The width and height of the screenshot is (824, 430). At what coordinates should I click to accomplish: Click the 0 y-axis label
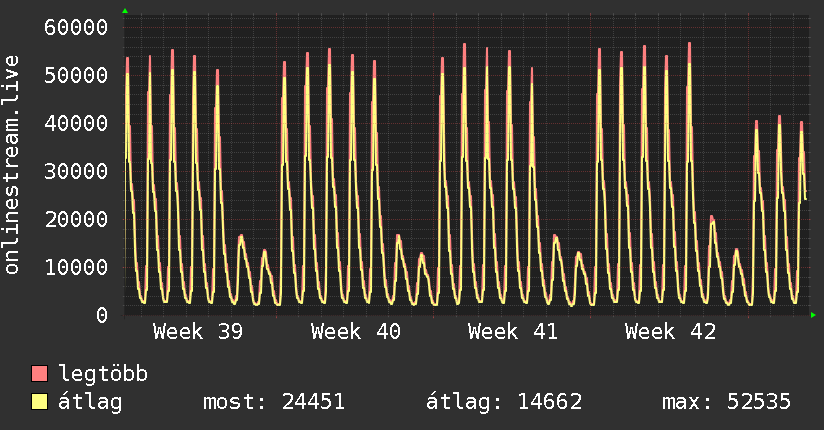(x=102, y=315)
